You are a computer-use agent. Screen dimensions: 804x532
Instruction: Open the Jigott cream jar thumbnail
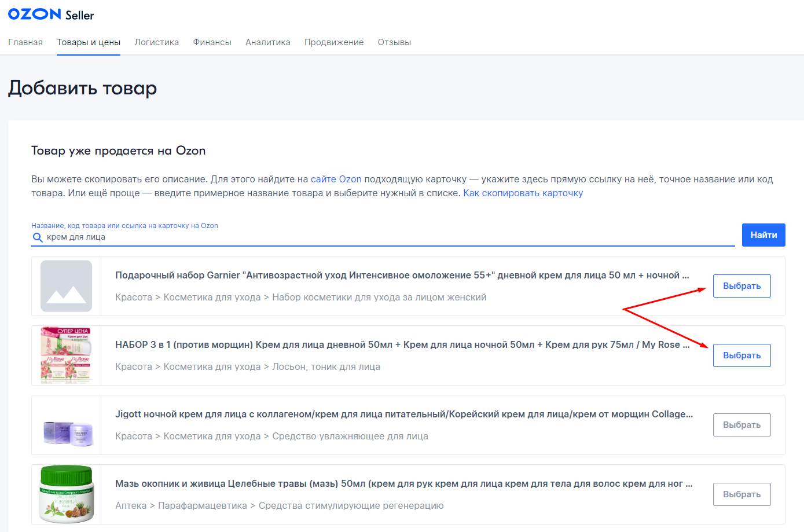tap(69, 432)
